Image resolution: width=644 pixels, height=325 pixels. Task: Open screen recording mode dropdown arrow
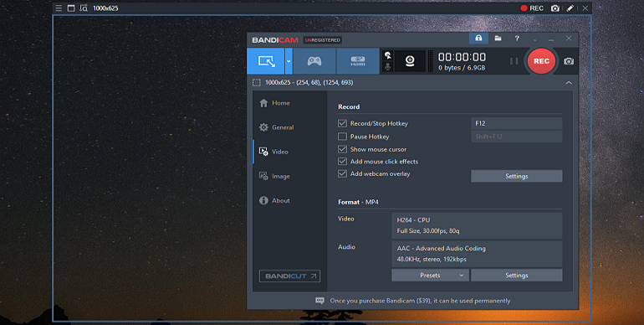pos(289,61)
